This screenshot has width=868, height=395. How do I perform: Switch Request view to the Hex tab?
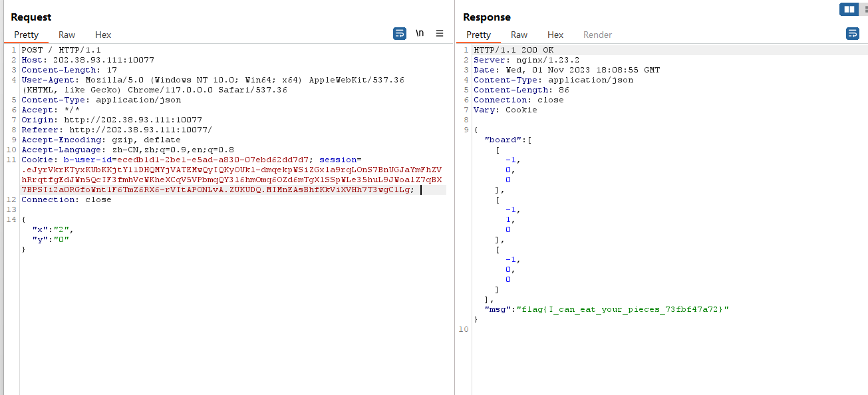click(x=103, y=35)
